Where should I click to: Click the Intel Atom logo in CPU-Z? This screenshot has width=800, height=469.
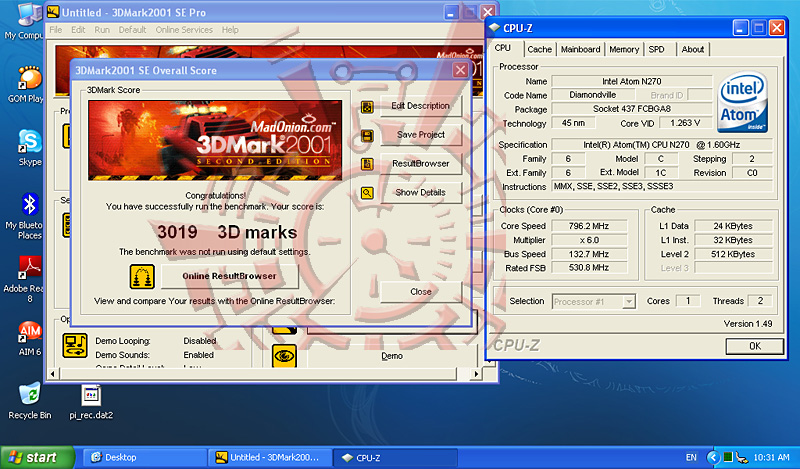pyautogui.click(x=743, y=102)
